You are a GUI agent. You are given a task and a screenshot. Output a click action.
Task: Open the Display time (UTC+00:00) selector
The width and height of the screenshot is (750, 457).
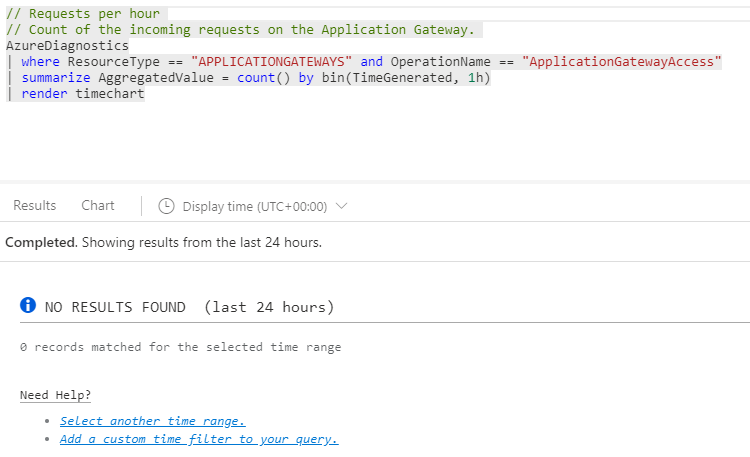pos(254,206)
